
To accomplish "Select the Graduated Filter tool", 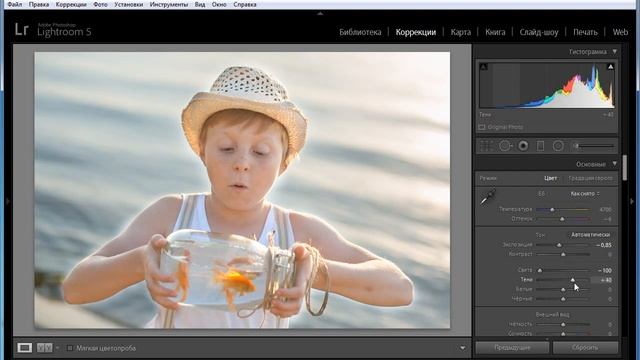I will tap(540, 146).
